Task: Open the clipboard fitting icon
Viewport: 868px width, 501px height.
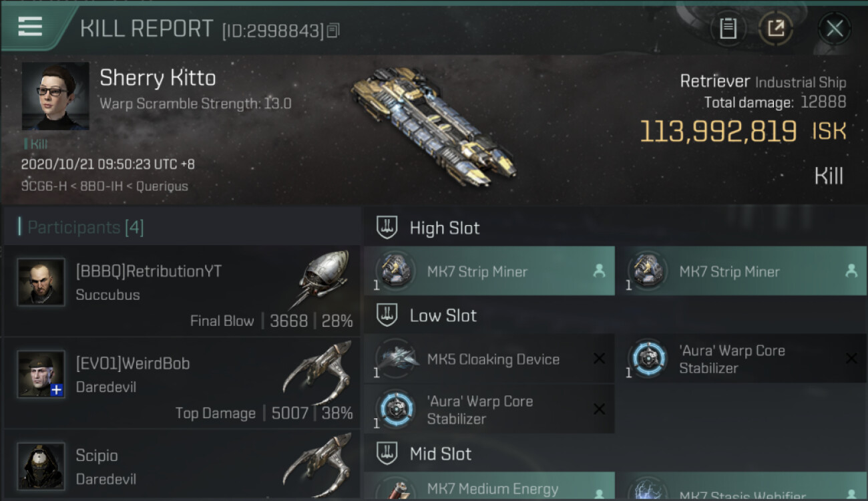Action: pos(728,29)
